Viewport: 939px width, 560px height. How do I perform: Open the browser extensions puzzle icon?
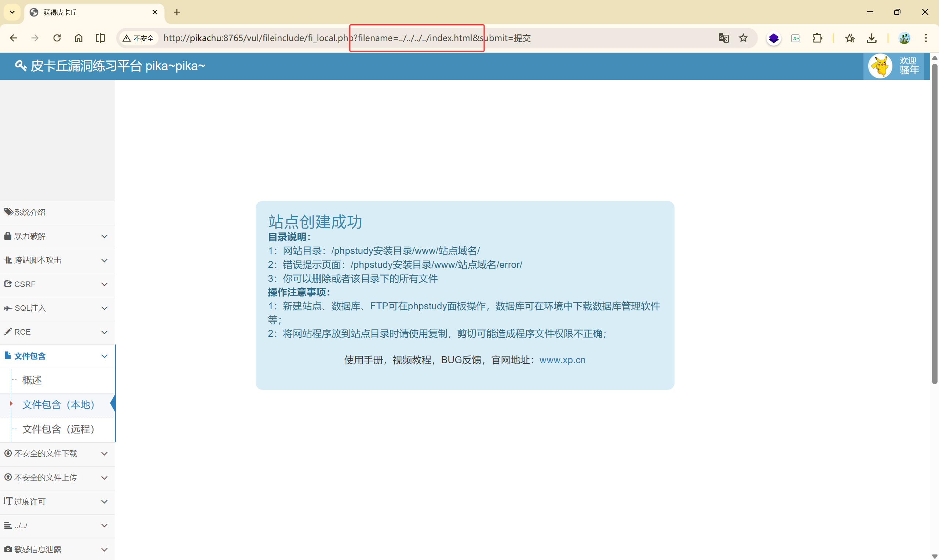coord(817,38)
